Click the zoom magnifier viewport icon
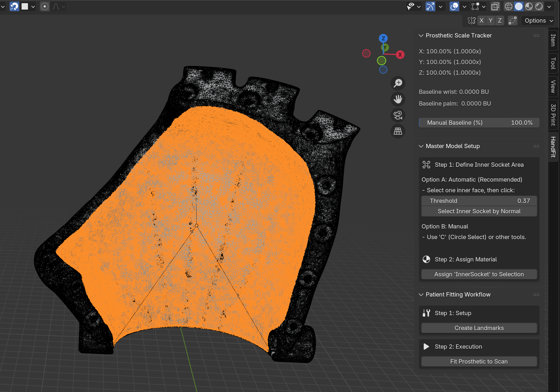560x392 pixels. pyautogui.click(x=398, y=83)
